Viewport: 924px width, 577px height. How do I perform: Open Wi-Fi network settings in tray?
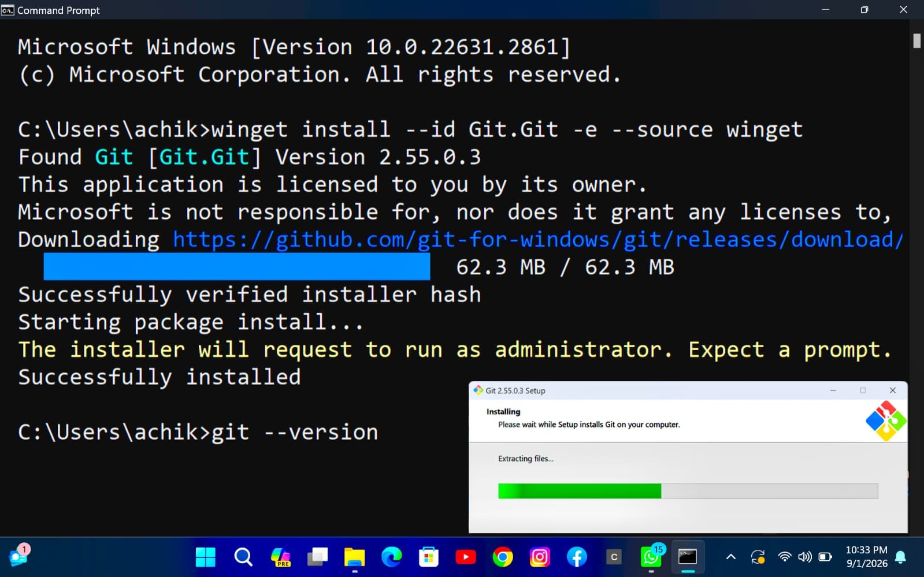point(784,557)
